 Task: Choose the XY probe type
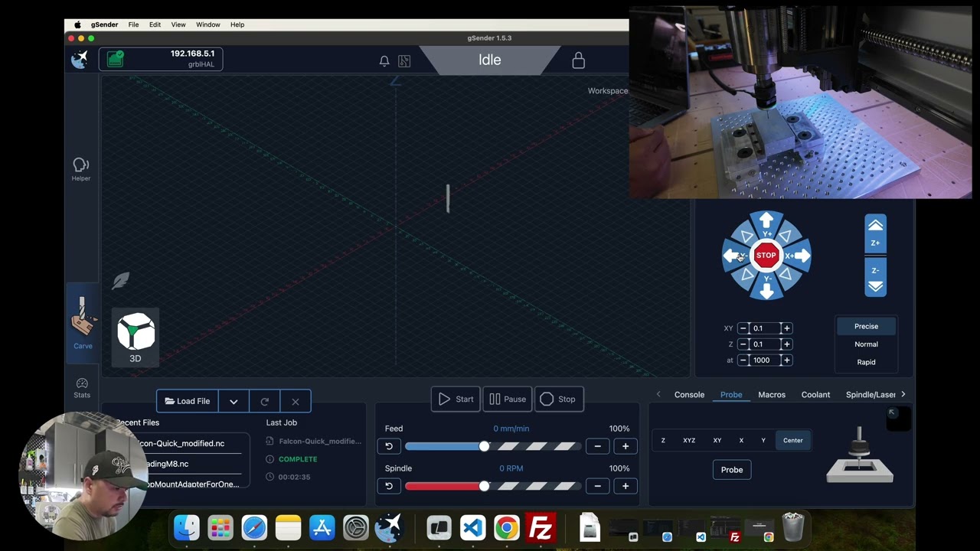point(717,440)
